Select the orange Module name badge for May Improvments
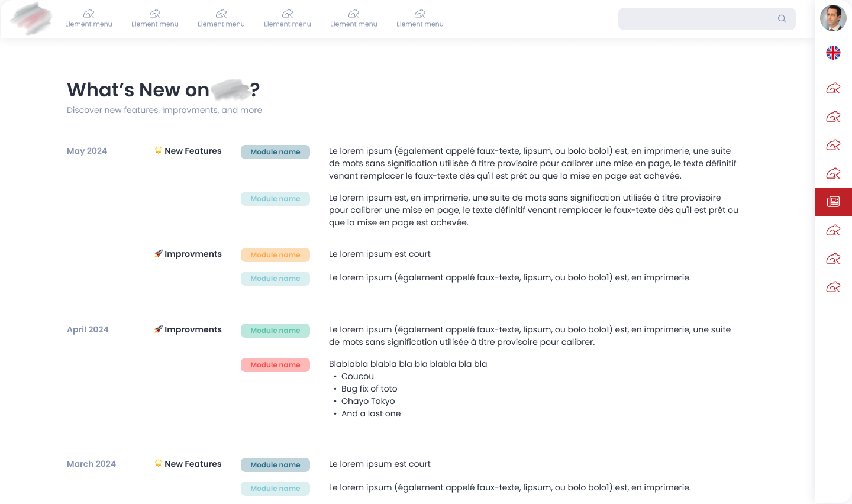852x504 pixels. [275, 254]
